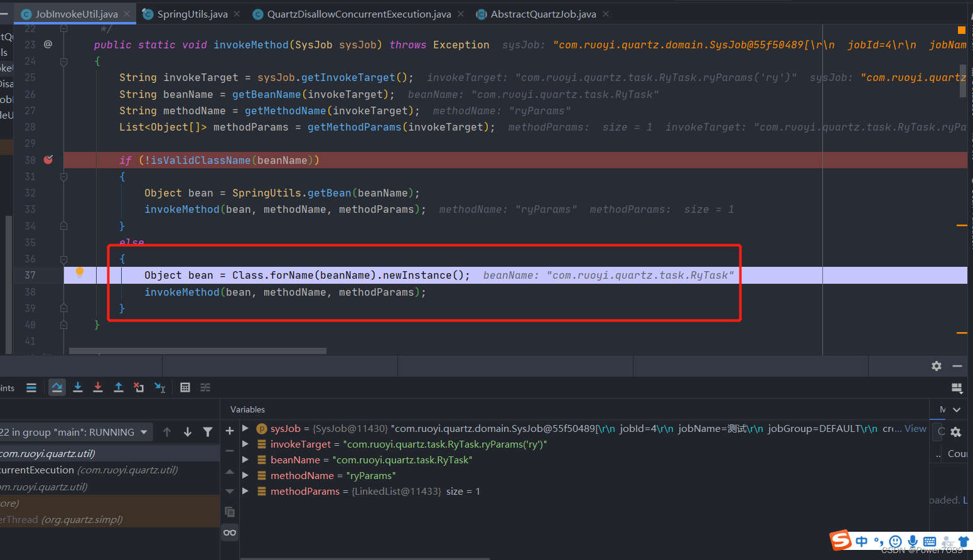The height and width of the screenshot is (560, 973).
Task: Click the Sogou skin shirt icon
Action: click(964, 541)
